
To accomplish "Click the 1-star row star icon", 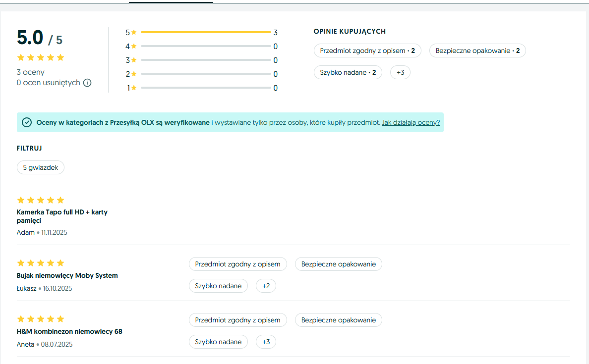I will (134, 88).
